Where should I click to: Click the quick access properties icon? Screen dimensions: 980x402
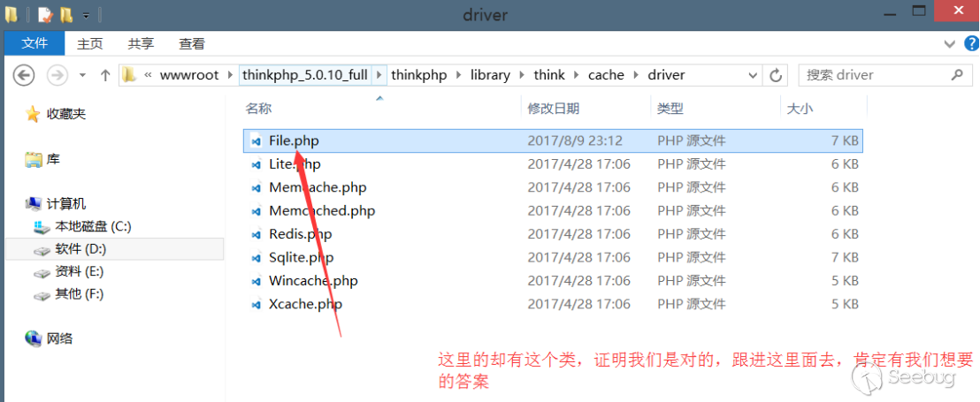[x=45, y=14]
